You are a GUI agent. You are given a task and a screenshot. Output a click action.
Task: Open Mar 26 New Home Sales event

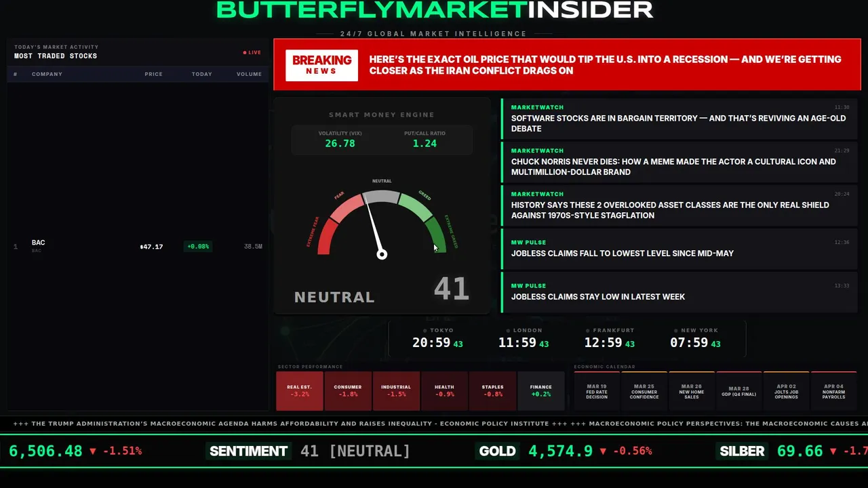692,391
